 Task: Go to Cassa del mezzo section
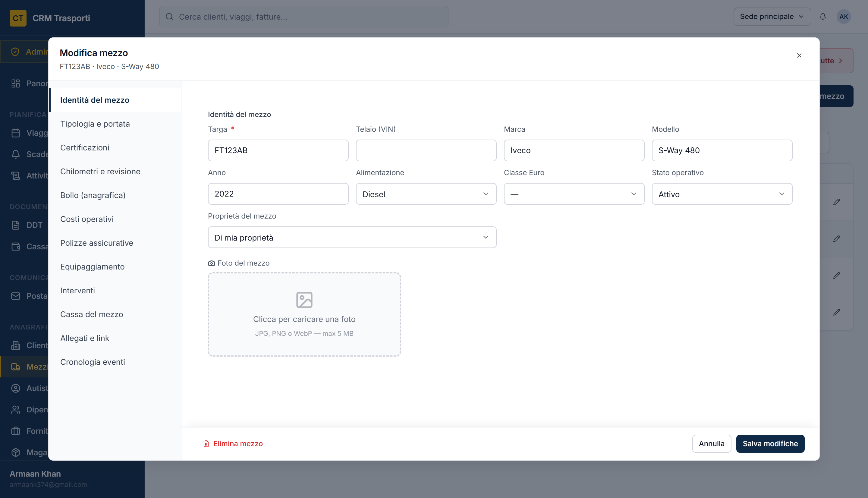coord(115,314)
